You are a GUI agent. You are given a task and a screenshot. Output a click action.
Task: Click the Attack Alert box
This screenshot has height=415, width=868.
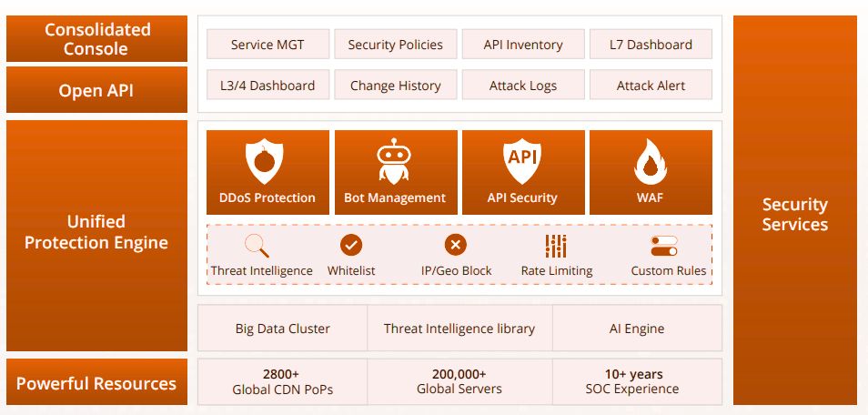point(651,86)
